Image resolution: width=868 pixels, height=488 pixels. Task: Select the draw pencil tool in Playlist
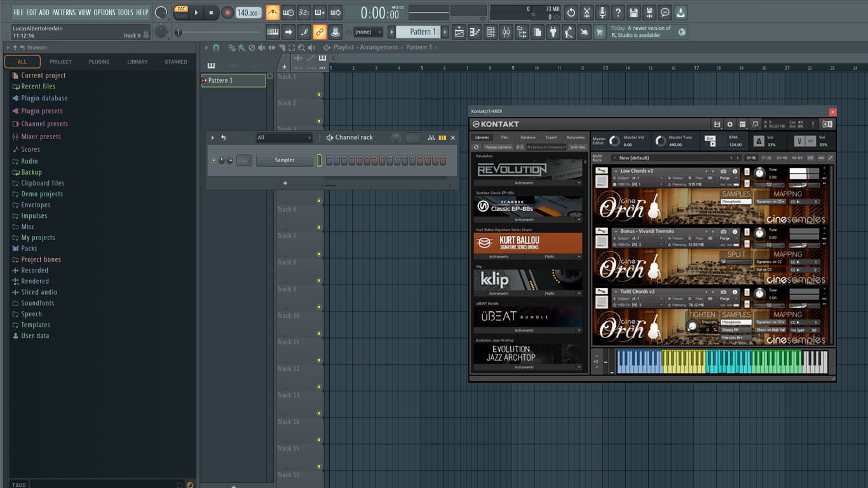(x=232, y=48)
